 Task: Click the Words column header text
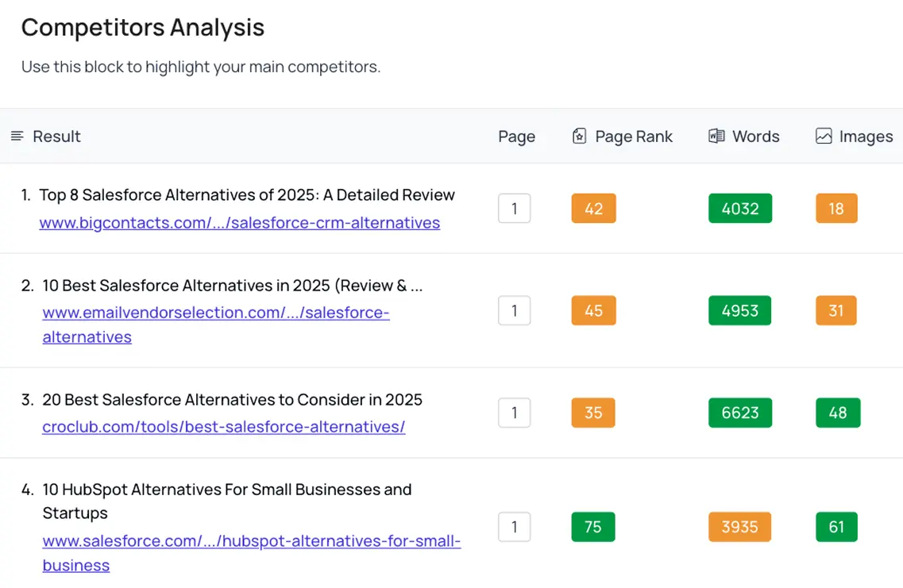tap(755, 136)
